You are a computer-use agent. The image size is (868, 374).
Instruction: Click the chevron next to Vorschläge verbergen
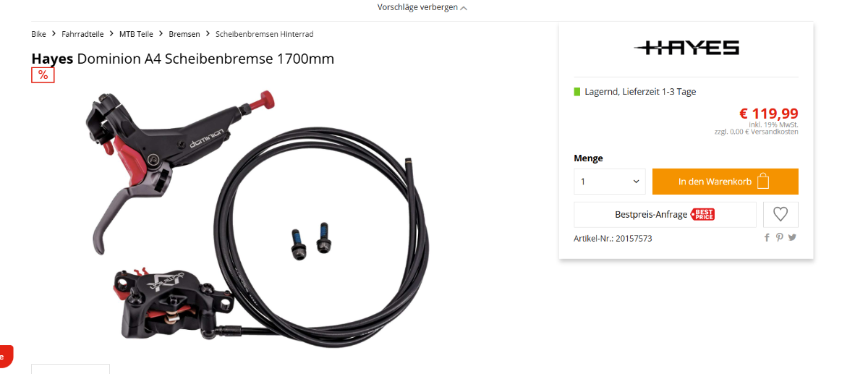464,8
